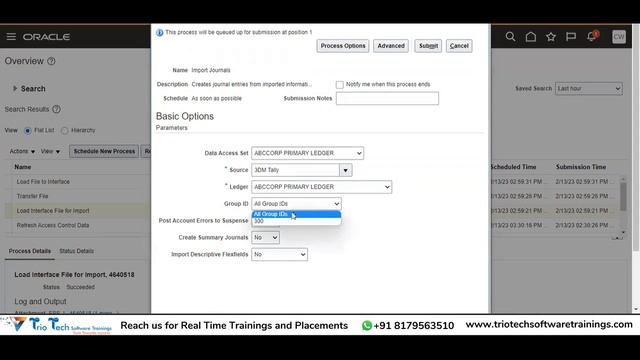Open the Ledger dropdown
This screenshot has height=360, width=640.
point(322,187)
